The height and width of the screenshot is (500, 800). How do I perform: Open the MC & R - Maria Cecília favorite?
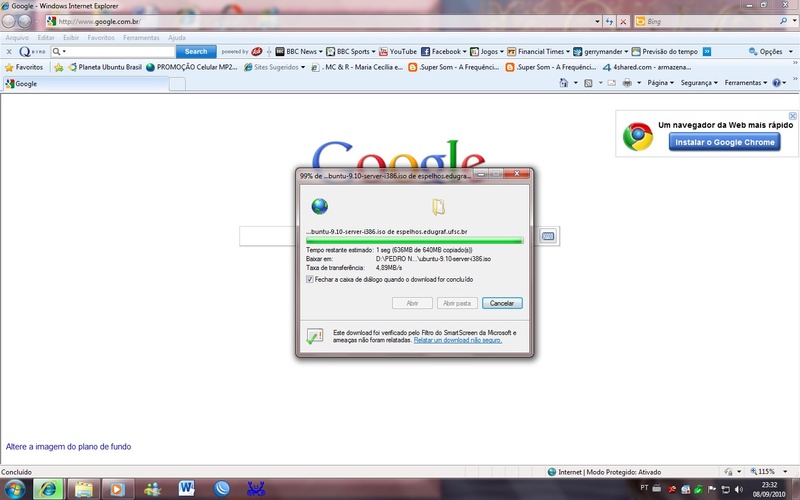coord(357,67)
